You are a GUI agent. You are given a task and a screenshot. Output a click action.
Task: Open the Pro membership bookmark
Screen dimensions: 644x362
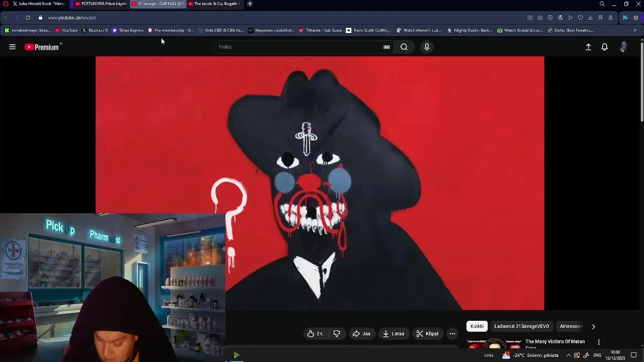coord(171,30)
